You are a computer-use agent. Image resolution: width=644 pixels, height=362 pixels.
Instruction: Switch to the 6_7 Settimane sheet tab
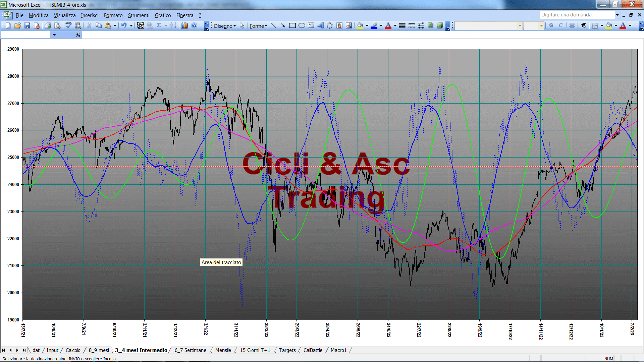(190, 350)
